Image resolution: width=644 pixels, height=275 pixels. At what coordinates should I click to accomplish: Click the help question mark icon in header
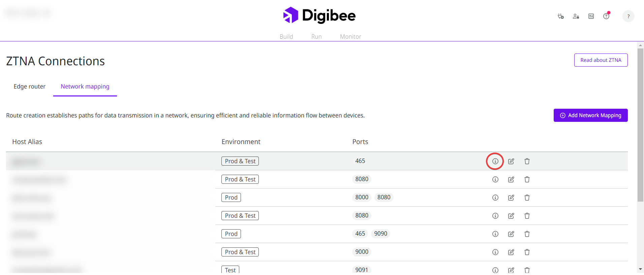628,16
